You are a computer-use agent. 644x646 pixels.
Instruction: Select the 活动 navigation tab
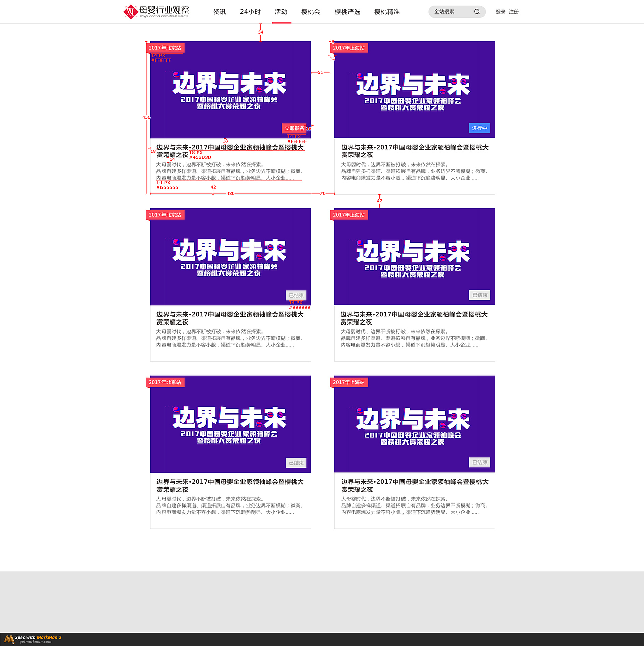pyautogui.click(x=281, y=12)
